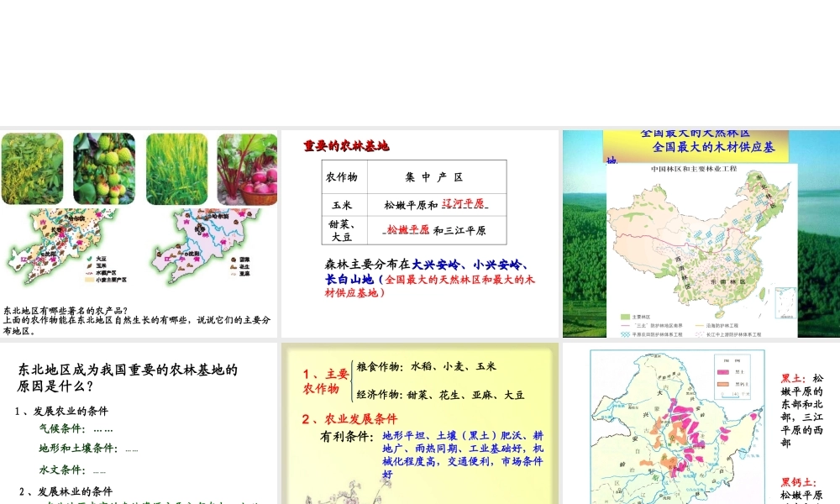
Task: Click the 1、发展农业的条件 line
Action: pos(61,412)
